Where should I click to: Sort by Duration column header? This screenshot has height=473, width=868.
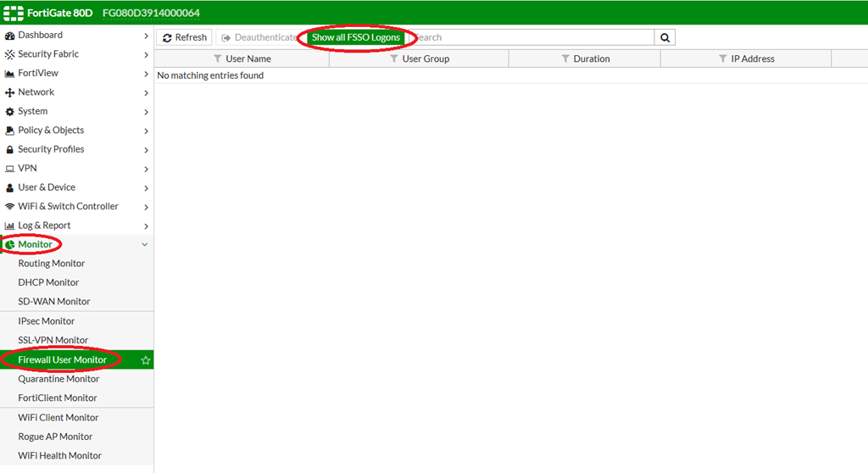click(x=592, y=58)
